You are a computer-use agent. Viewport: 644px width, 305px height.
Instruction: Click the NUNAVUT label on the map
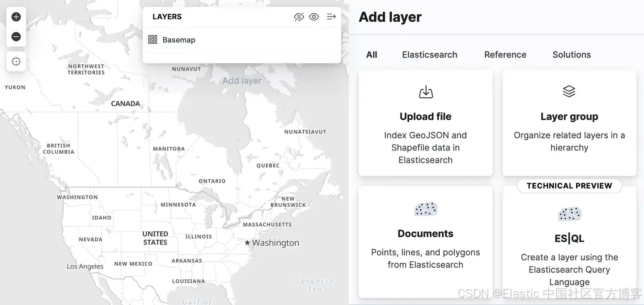coord(186,69)
